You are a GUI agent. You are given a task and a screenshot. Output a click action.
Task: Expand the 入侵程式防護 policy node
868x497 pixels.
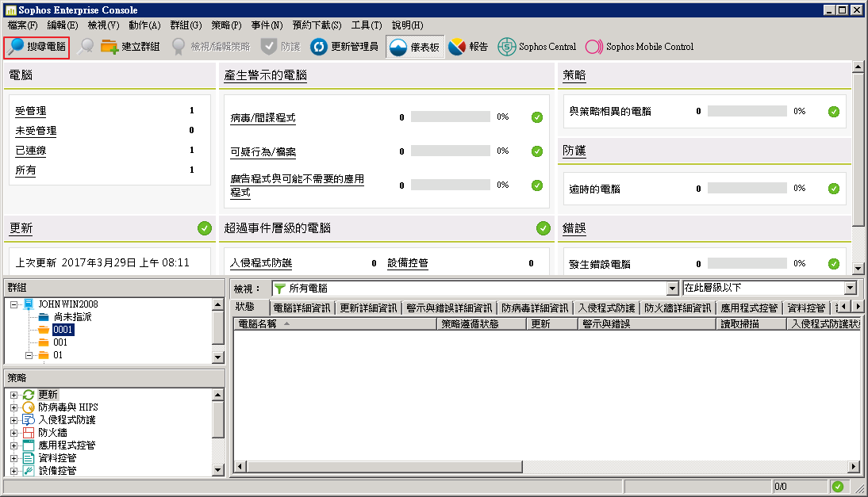pyautogui.click(x=13, y=421)
